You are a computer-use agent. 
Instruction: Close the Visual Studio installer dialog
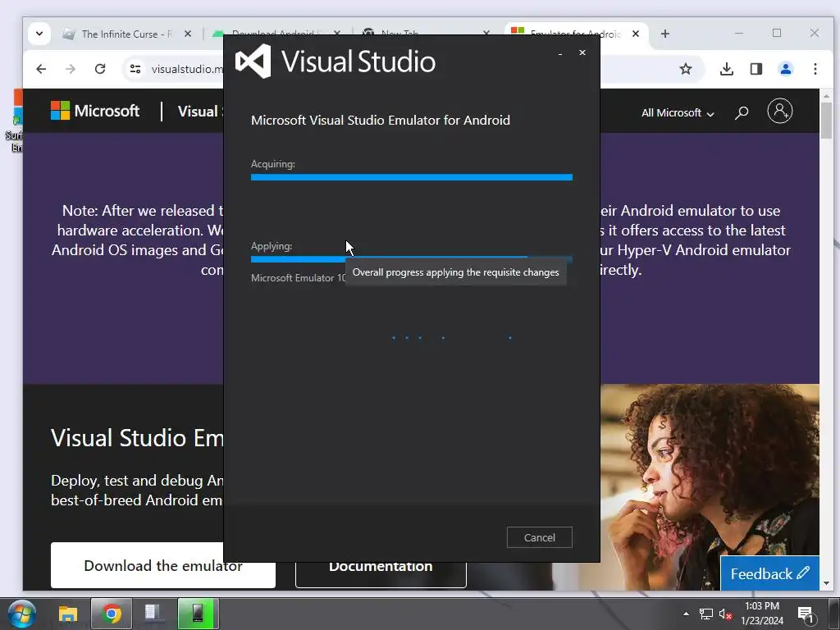[582, 52]
